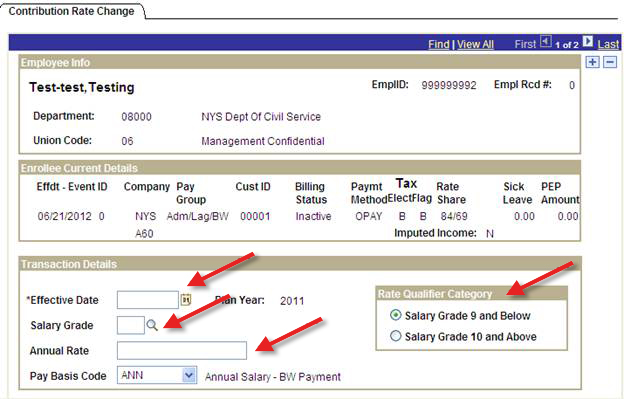Jump to the Last row link
Viewport: 624px width, 399px height.
click(608, 44)
